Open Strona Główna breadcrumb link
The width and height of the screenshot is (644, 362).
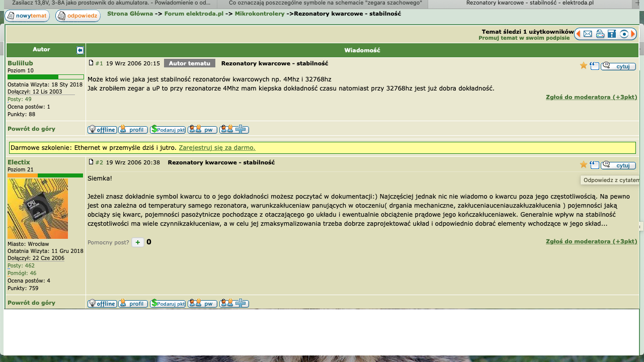click(130, 14)
